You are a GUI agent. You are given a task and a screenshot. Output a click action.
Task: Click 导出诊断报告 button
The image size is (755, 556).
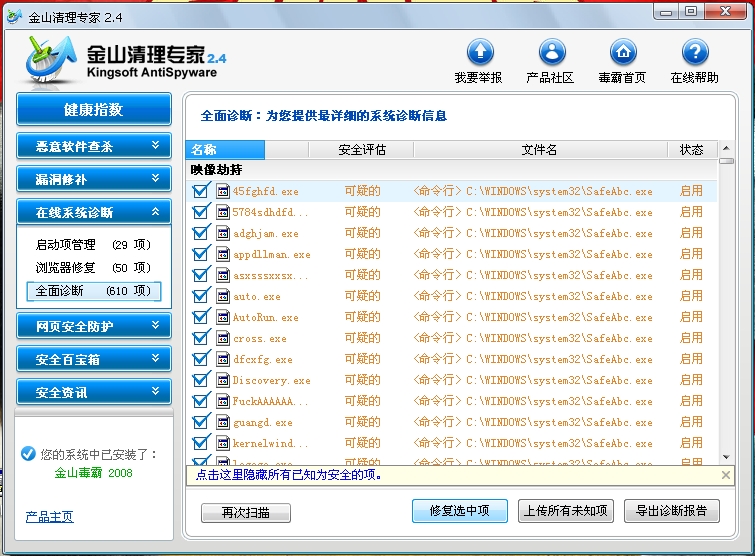coord(671,510)
